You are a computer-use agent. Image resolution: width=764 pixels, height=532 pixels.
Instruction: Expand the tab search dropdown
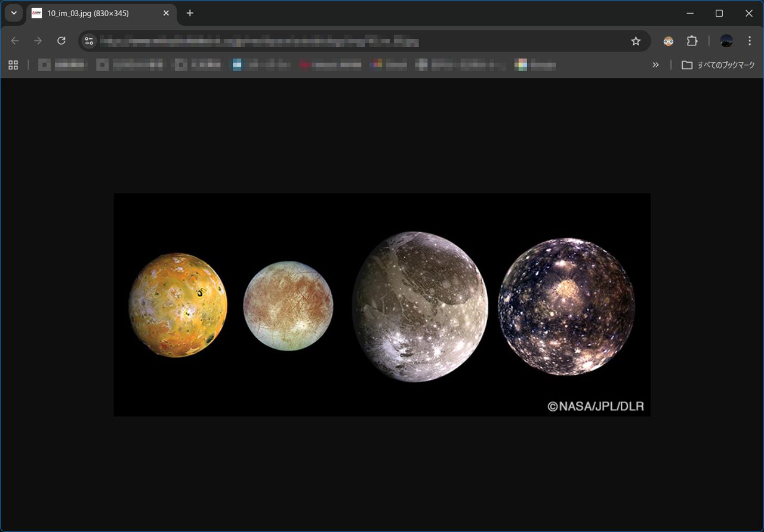point(14,13)
